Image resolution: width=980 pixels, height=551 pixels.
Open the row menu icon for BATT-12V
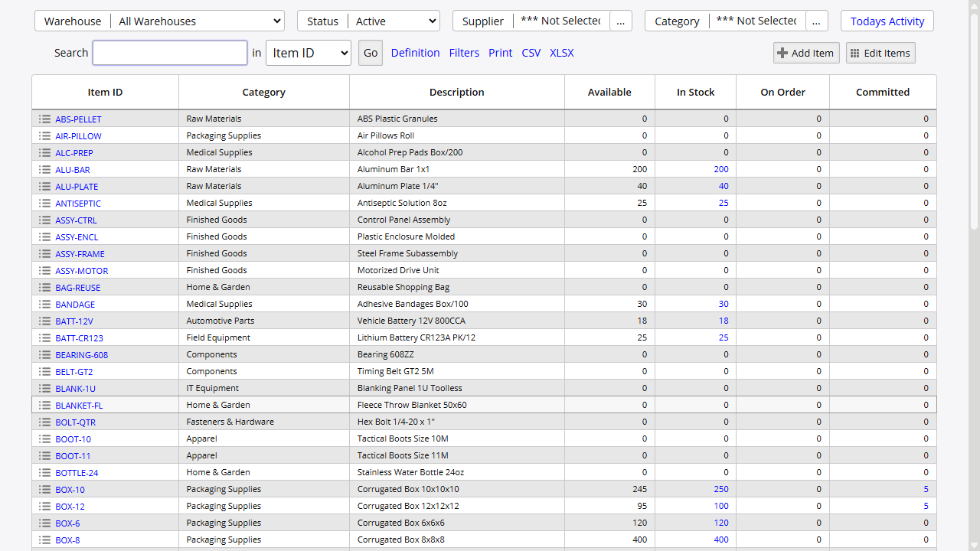point(44,321)
